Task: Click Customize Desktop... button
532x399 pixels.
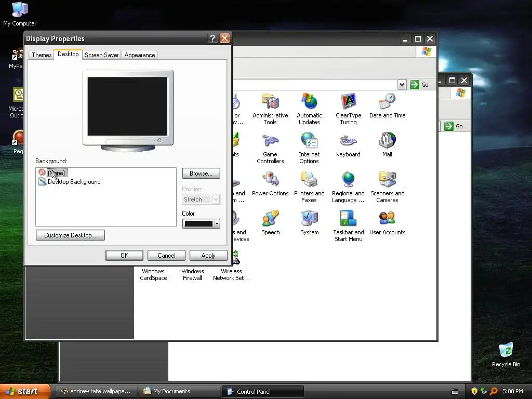Action: click(70, 235)
